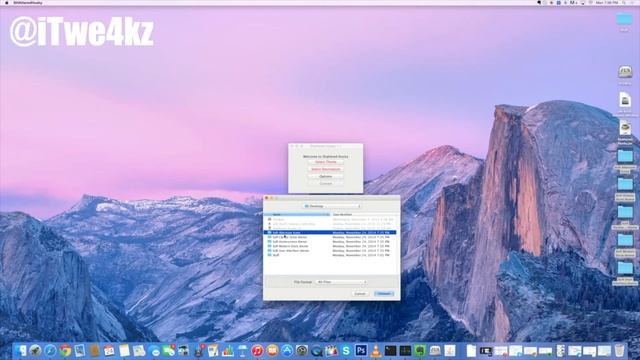Open the Calendar app in the dock
This screenshot has width=640, height=360.
pos(109,350)
